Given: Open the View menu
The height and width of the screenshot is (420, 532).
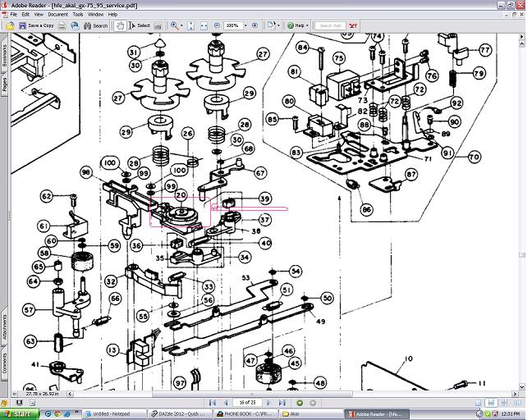Looking at the screenshot, I should pos(37,14).
